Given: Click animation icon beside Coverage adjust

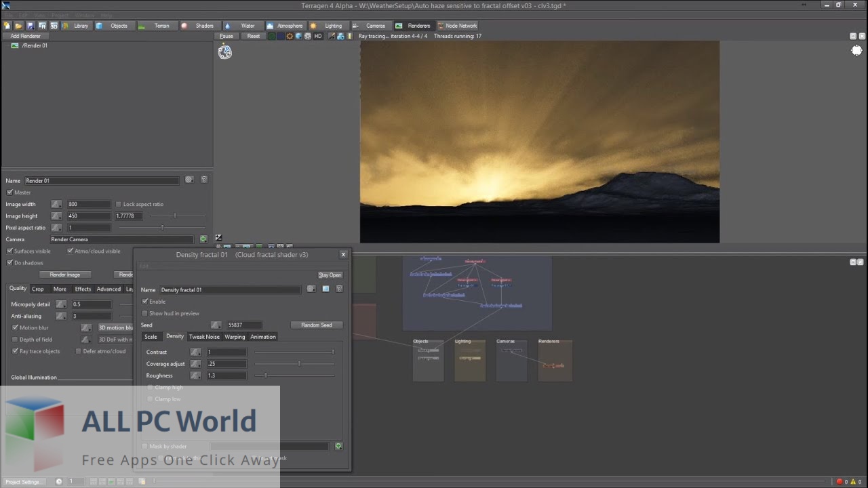Looking at the screenshot, I should pos(195,364).
